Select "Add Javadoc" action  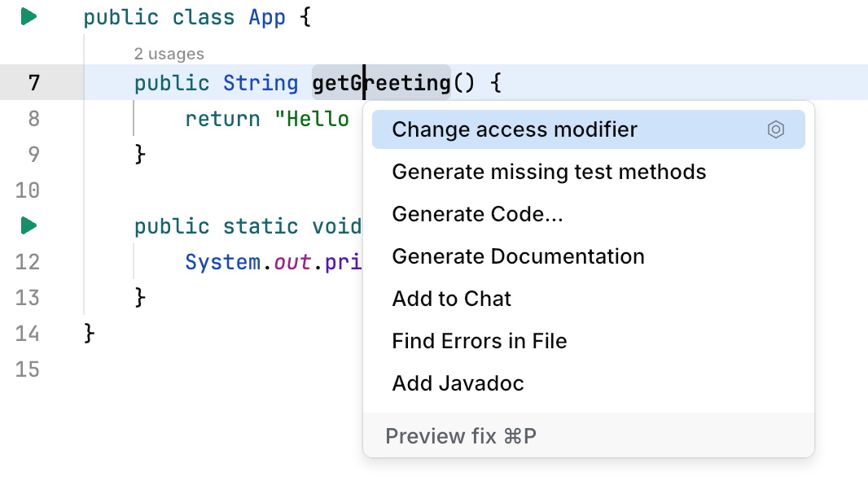pos(458,382)
